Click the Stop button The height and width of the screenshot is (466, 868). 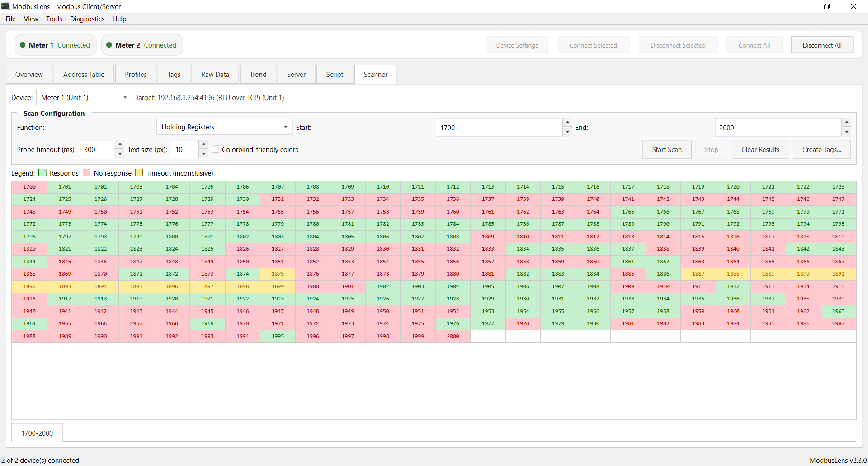click(711, 150)
